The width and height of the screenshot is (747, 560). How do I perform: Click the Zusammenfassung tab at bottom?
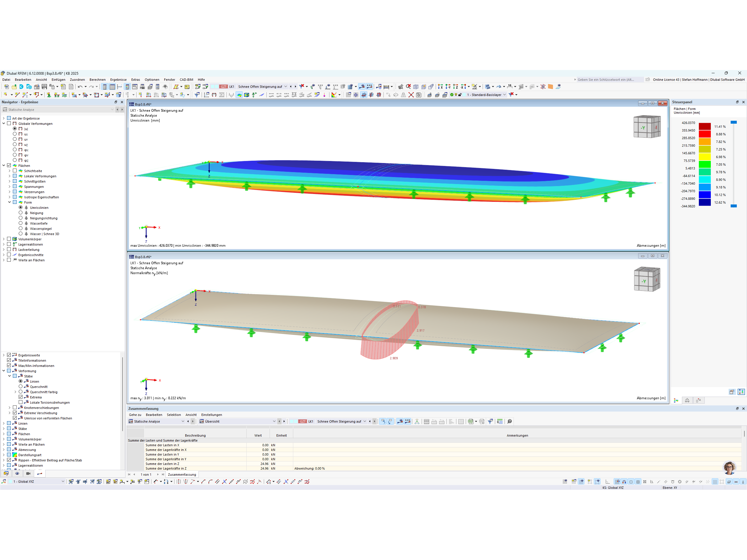(x=182, y=474)
